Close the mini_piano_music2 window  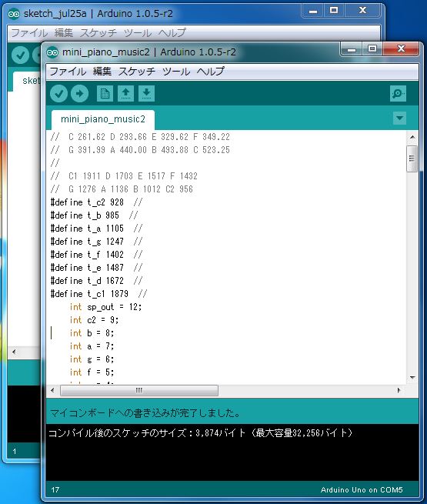401,48
